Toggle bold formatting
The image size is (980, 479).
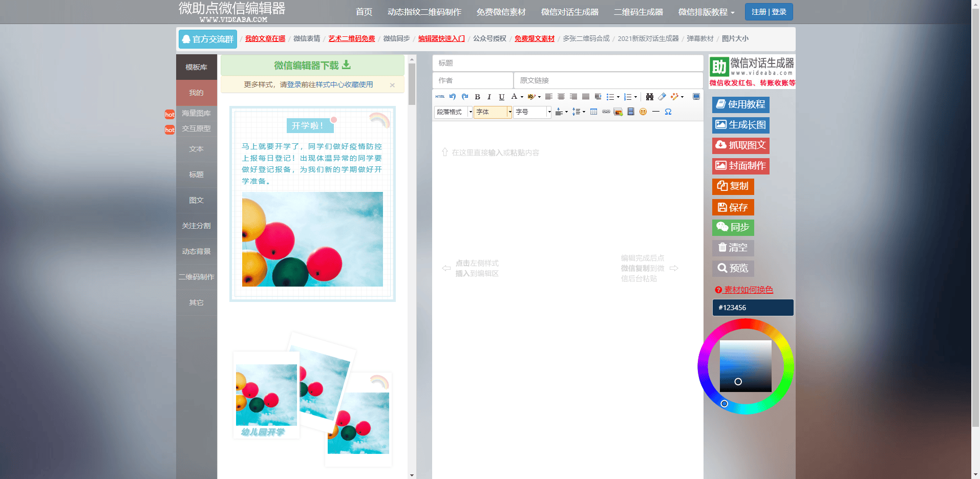point(477,97)
